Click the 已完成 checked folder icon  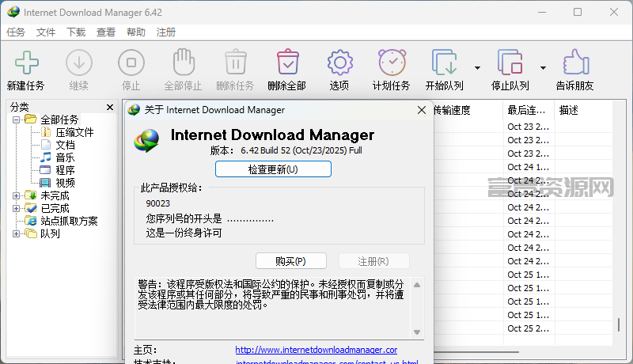point(31,208)
